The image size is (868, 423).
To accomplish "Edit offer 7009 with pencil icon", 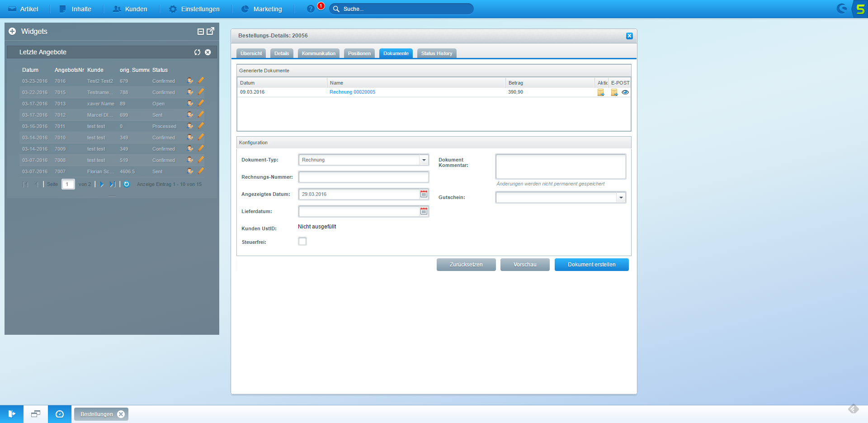I will 201,148.
